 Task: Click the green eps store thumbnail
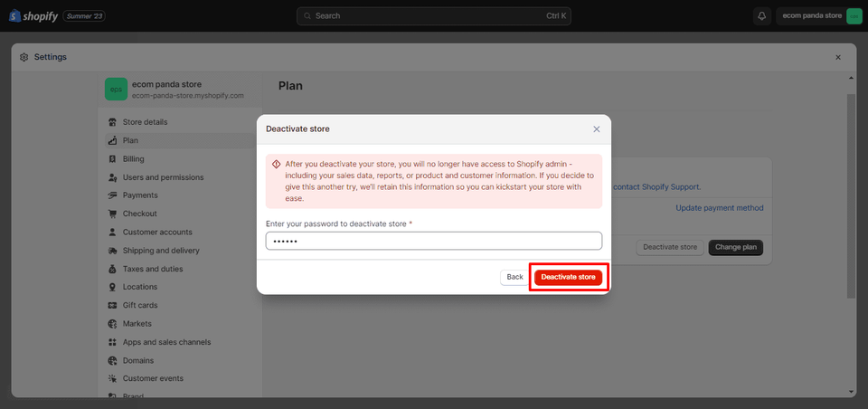point(117,90)
